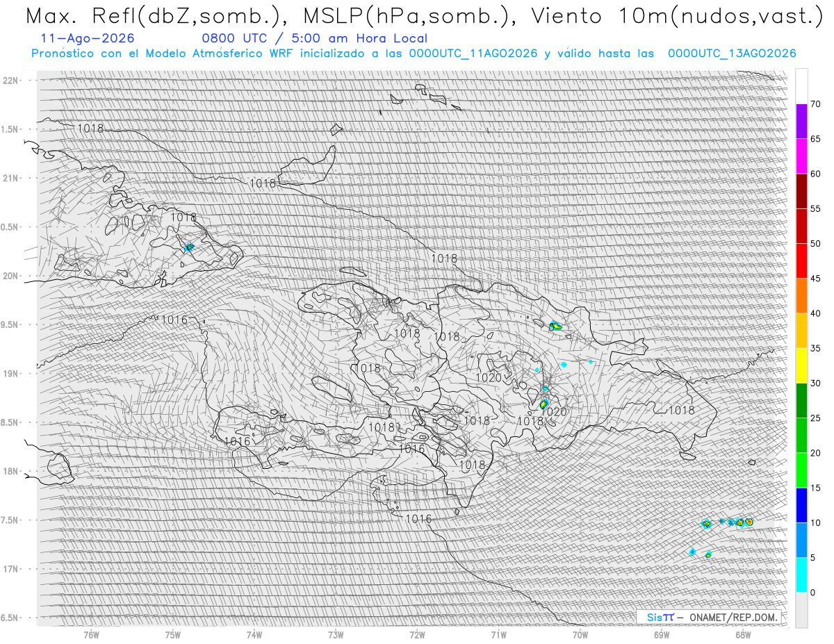
Task: Click the '7.5N' cut-off latitude label
Action: pos(10,520)
